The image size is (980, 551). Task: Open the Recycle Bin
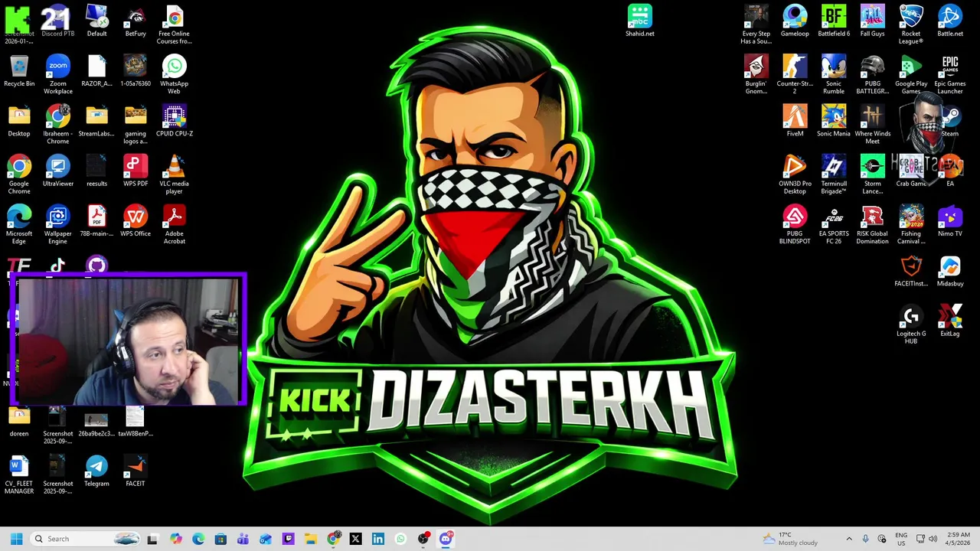click(19, 71)
